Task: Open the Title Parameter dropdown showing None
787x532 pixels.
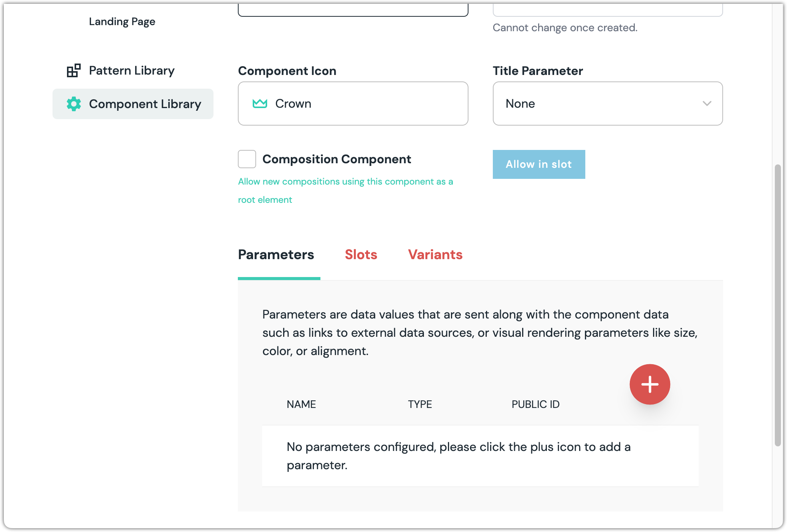Action: click(x=607, y=104)
